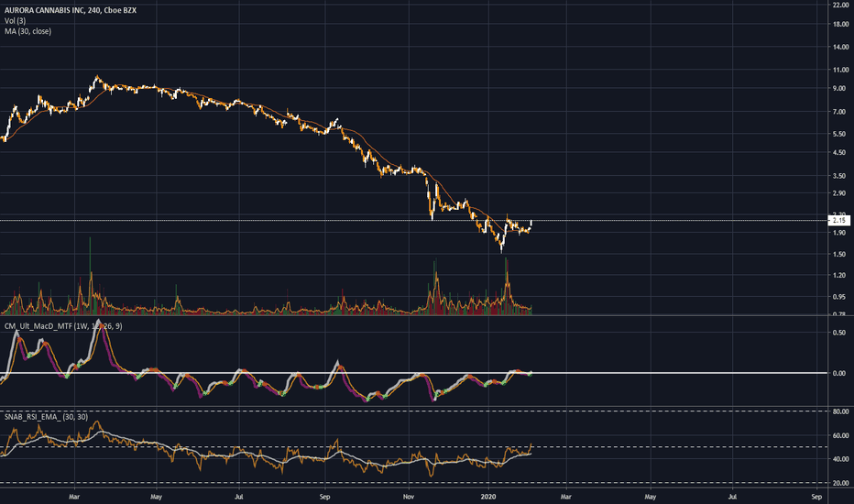Click the 40.00 RSI axis label
854x504 pixels.
pyautogui.click(x=840, y=459)
